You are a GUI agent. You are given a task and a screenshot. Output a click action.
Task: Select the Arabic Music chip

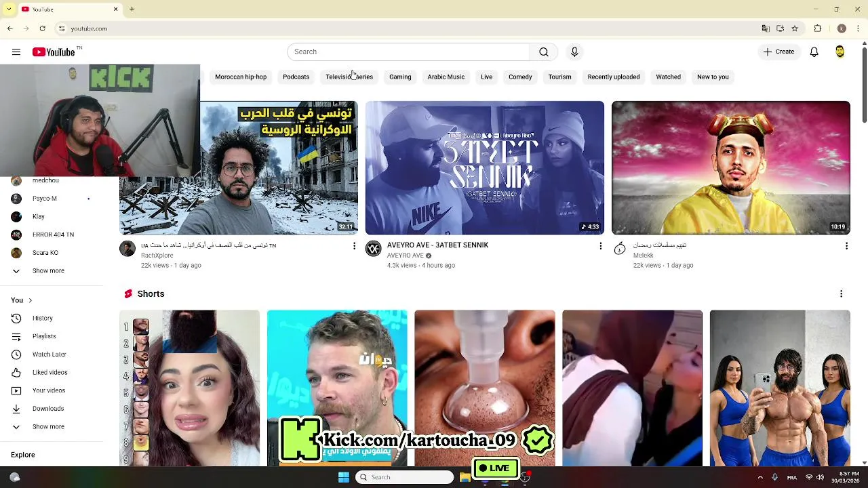click(x=446, y=77)
